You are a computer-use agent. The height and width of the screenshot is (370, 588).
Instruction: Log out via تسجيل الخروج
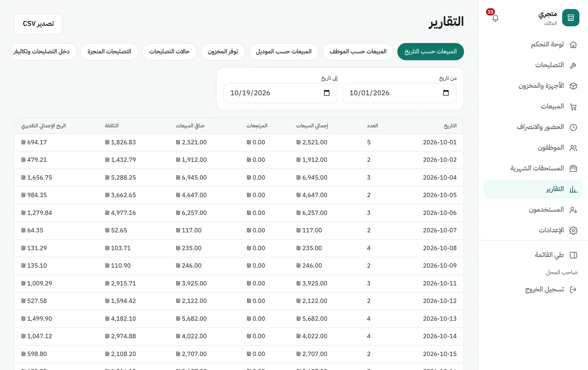point(533,290)
